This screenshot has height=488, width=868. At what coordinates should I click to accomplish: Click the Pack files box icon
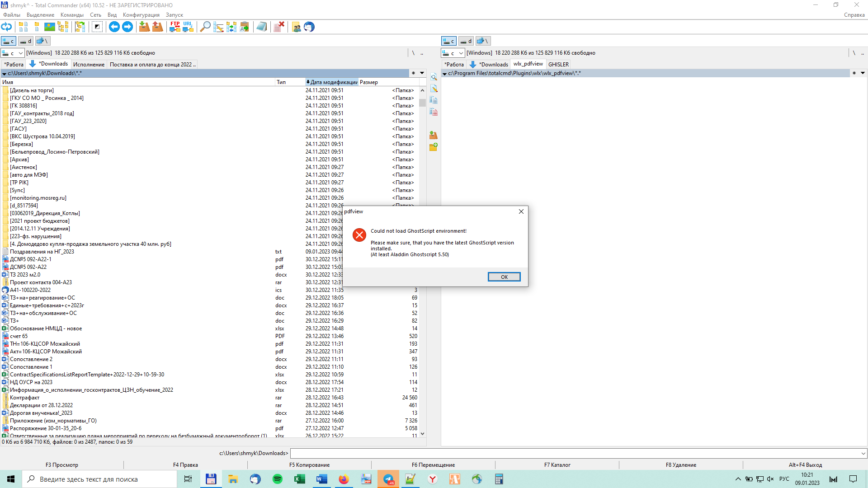pyautogui.click(x=144, y=27)
